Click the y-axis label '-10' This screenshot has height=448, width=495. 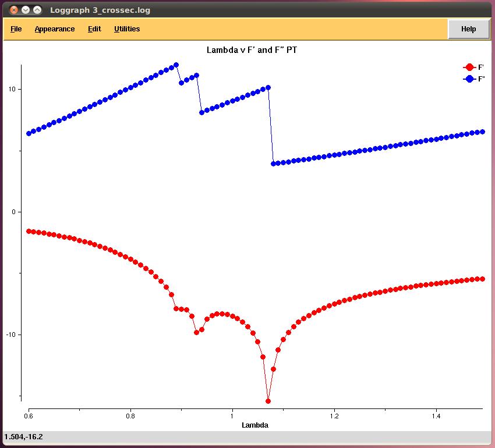click(x=10, y=335)
